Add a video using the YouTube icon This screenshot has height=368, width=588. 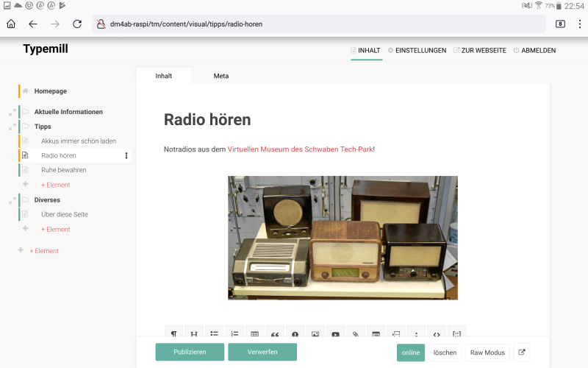click(335, 333)
